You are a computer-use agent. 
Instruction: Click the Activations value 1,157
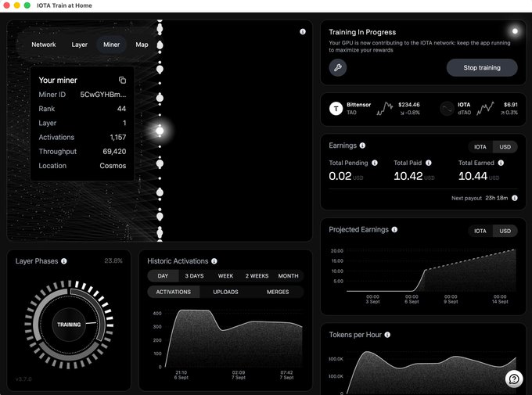[x=117, y=138]
